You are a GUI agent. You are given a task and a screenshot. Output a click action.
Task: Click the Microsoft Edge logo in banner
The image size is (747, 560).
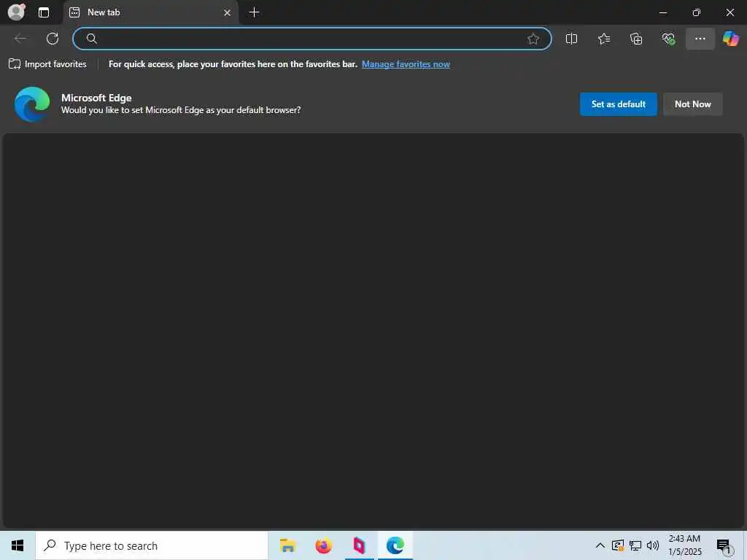(32, 104)
